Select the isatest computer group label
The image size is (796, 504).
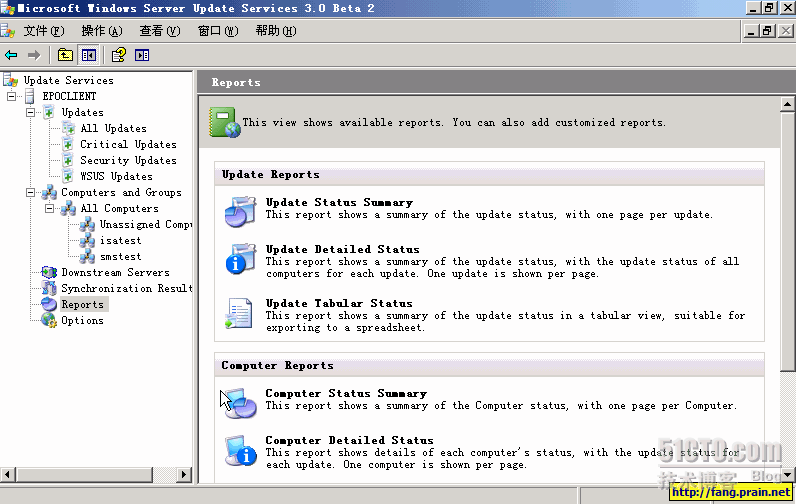tap(120, 241)
